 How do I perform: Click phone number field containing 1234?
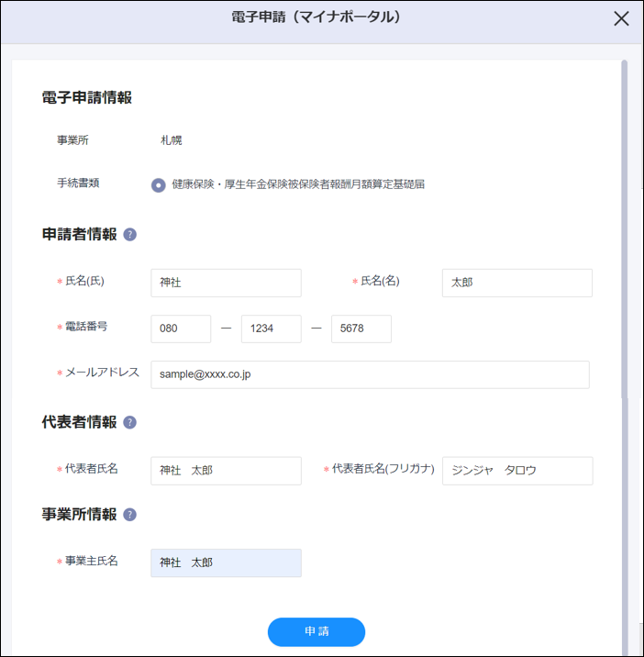(272, 328)
